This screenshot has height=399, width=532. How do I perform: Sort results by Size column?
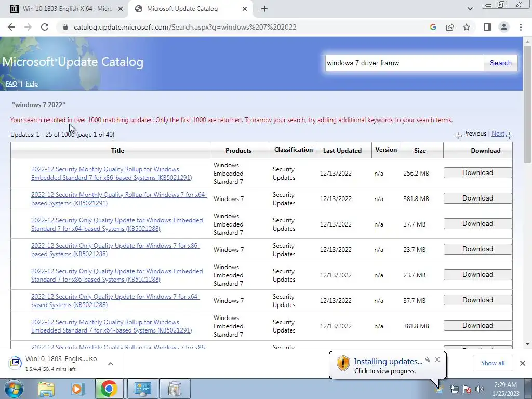pyautogui.click(x=420, y=150)
